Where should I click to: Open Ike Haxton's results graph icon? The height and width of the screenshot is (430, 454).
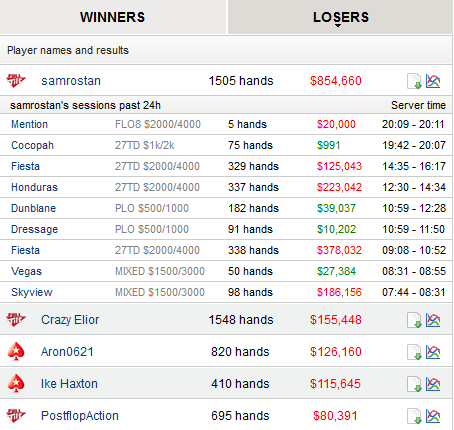pos(433,384)
